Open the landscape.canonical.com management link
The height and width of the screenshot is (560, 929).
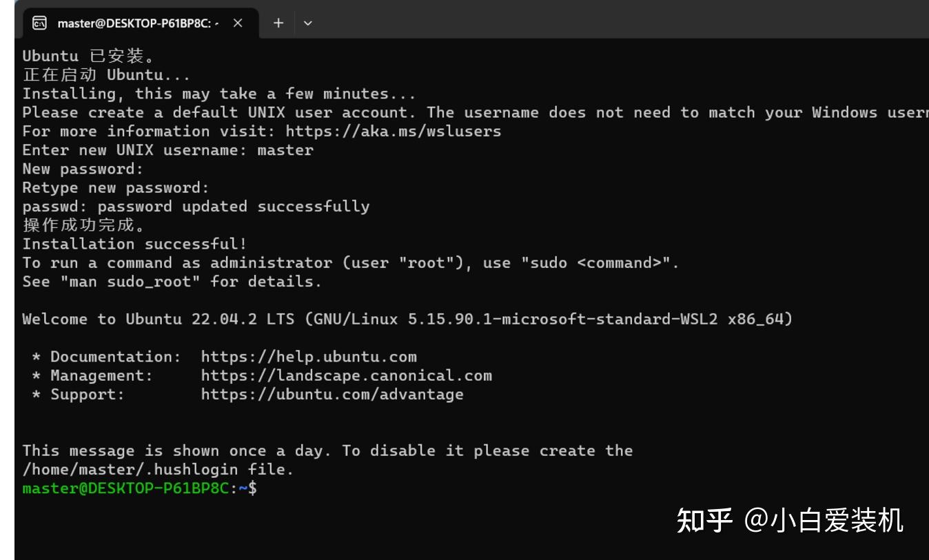337,375
